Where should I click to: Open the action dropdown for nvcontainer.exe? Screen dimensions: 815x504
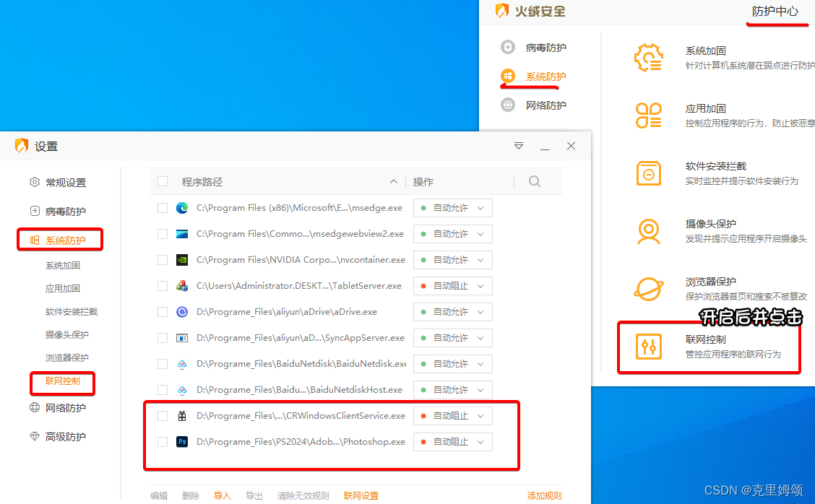click(453, 260)
